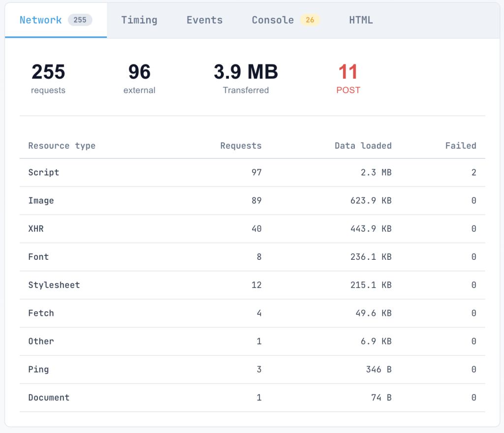Click the 4 requests value for Fetch
Image resolution: width=504 pixels, height=433 pixels.
[259, 313]
